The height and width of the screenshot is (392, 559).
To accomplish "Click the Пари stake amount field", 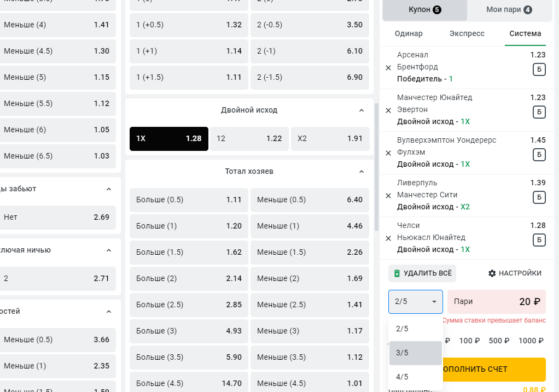I will click(x=497, y=302).
